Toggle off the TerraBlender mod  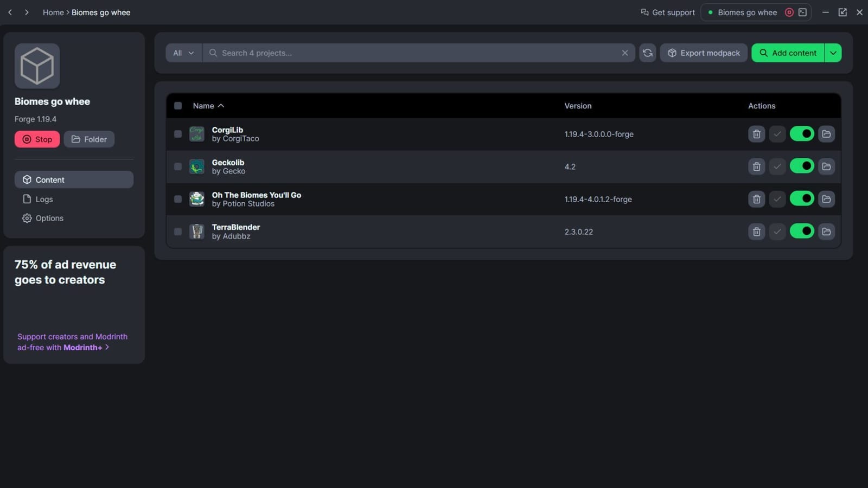coord(802,232)
